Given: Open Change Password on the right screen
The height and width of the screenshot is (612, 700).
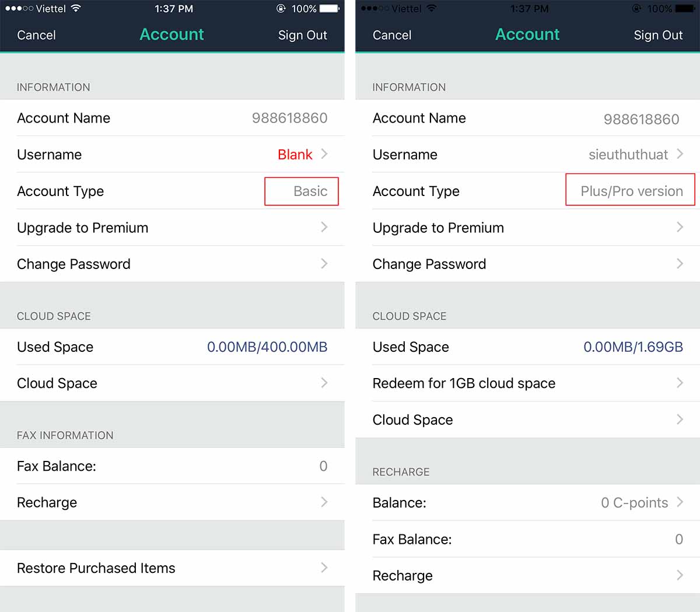Looking at the screenshot, I should 527,264.
